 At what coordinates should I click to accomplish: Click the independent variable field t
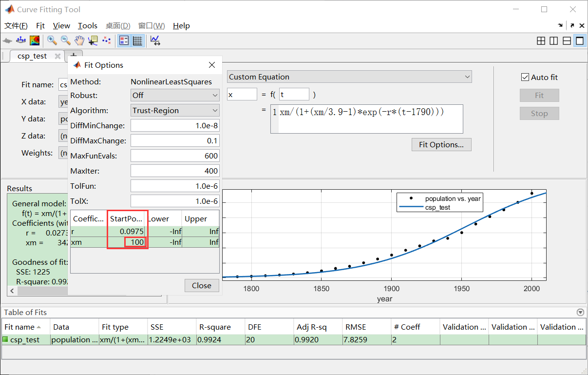click(x=294, y=94)
